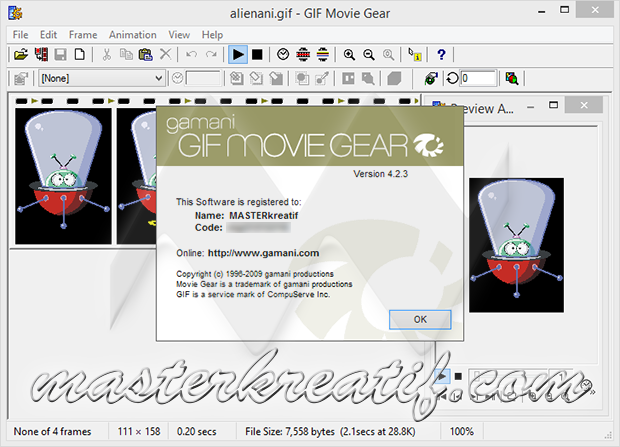Click the greyed crop frame icon
This screenshot has width=620, height=447.
(276, 78)
